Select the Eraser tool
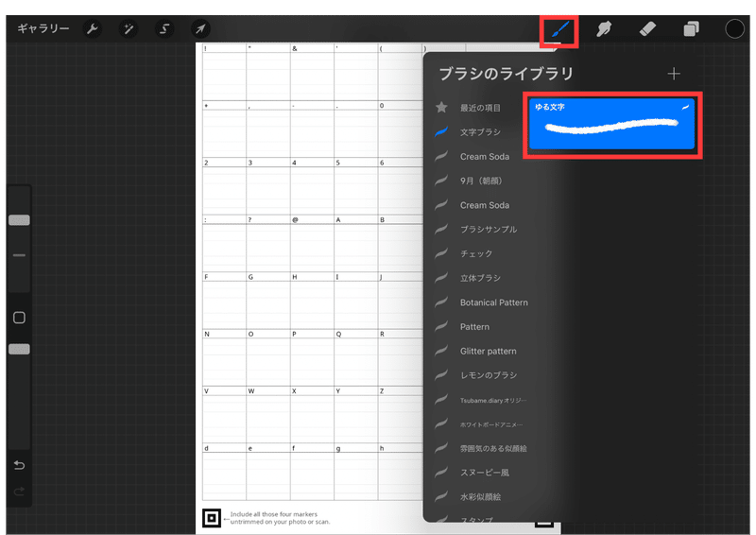 pyautogui.click(x=647, y=28)
